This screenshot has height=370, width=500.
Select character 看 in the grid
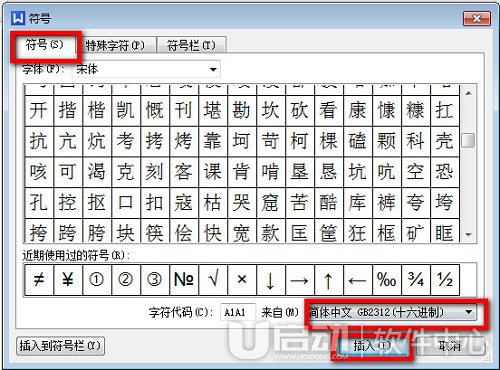329,110
